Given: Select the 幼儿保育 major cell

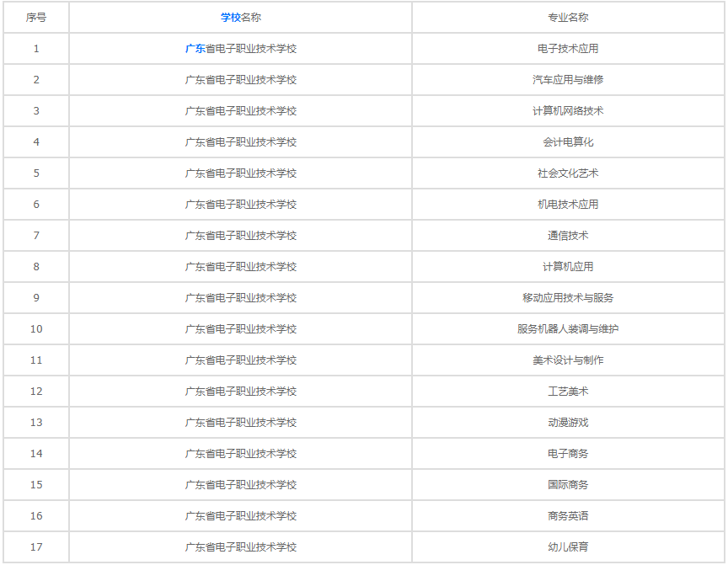Looking at the screenshot, I should (x=567, y=547).
